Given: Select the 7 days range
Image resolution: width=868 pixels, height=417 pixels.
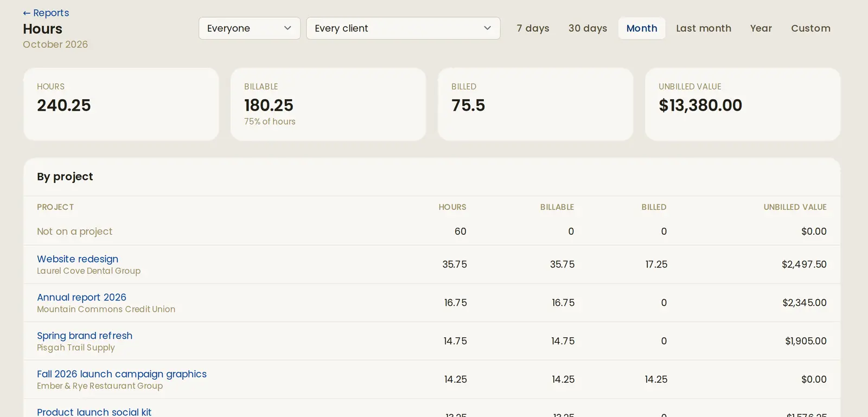Looking at the screenshot, I should pyautogui.click(x=533, y=28).
